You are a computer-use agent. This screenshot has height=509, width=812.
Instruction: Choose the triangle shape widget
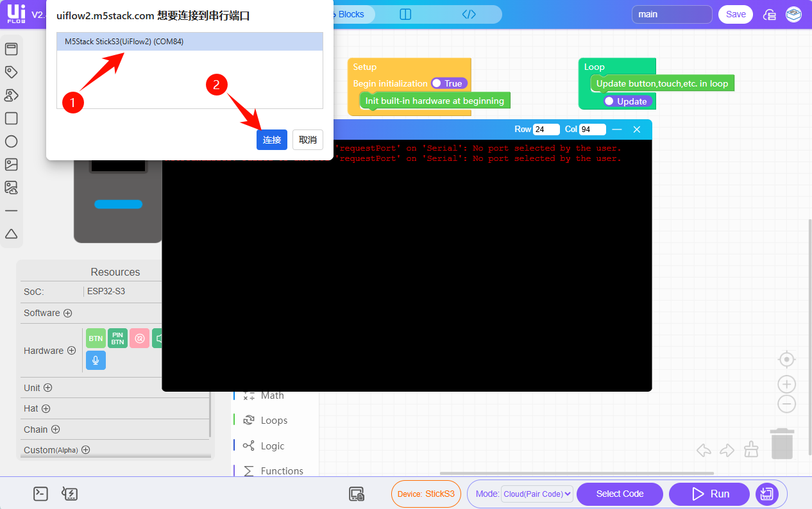11,234
